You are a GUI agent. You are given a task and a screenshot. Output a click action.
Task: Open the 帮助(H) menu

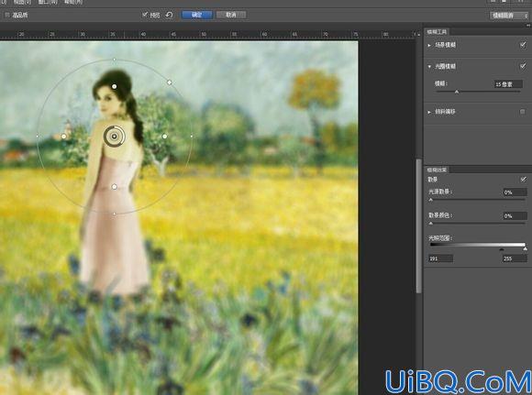coord(73,2)
